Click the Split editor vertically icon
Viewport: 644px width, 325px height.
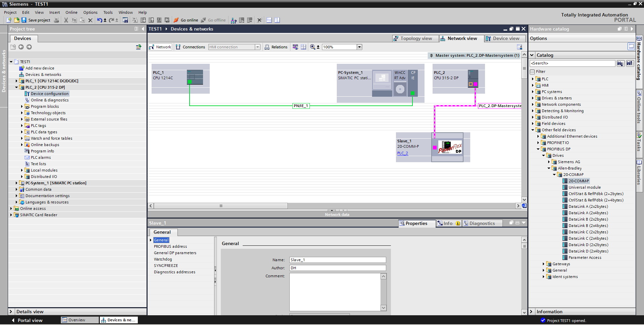[x=277, y=20]
